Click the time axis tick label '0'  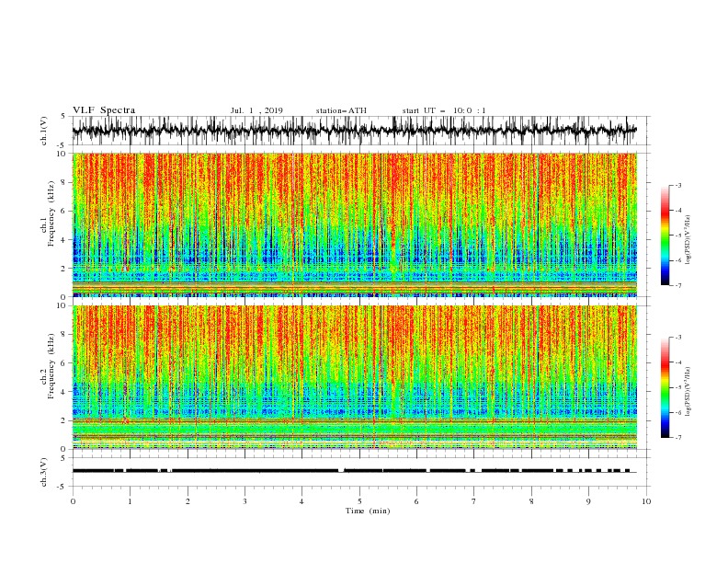point(73,501)
